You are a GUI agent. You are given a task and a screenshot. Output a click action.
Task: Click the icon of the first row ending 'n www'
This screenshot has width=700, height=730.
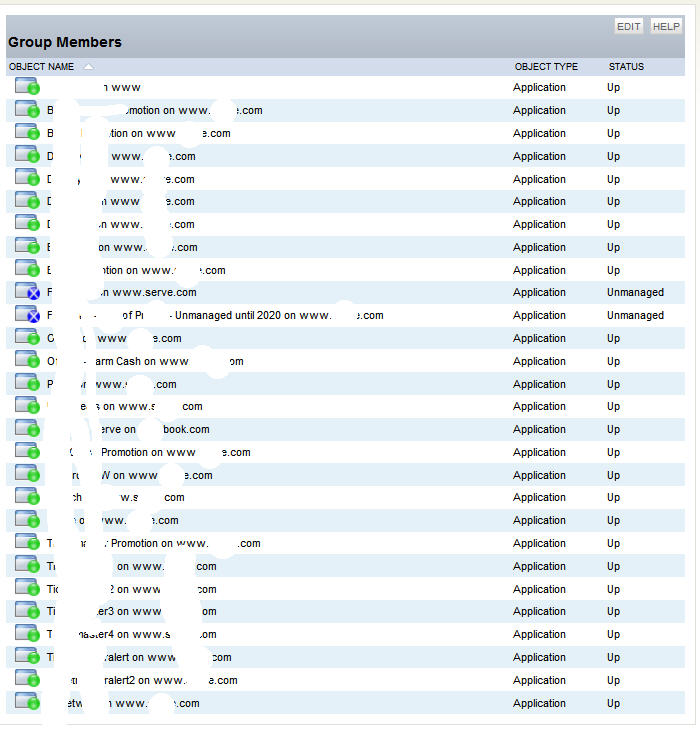coord(27,87)
